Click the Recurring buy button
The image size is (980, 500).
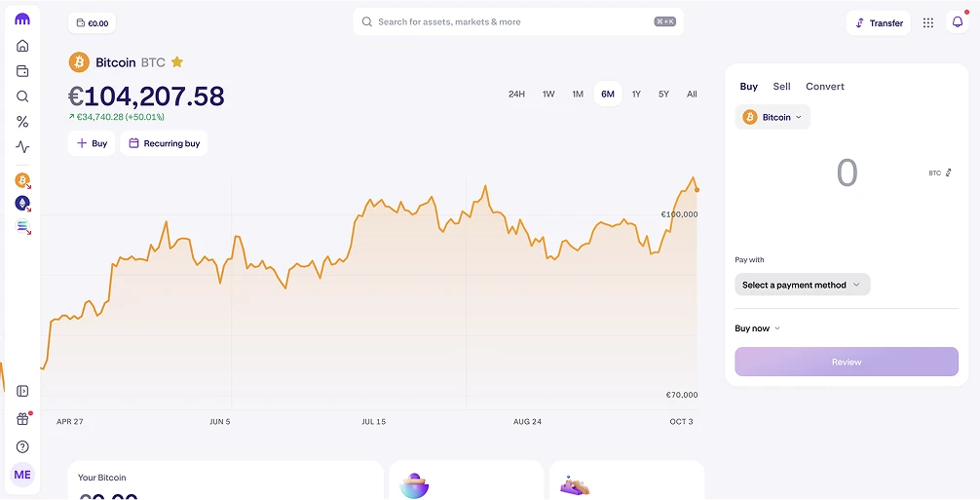click(x=164, y=143)
